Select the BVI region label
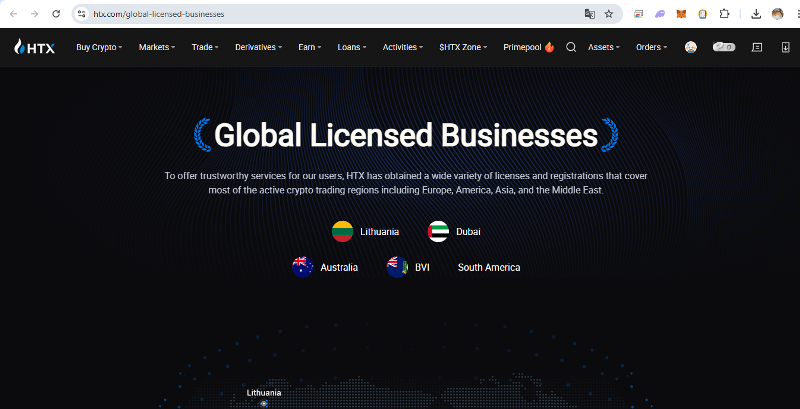 tap(422, 268)
